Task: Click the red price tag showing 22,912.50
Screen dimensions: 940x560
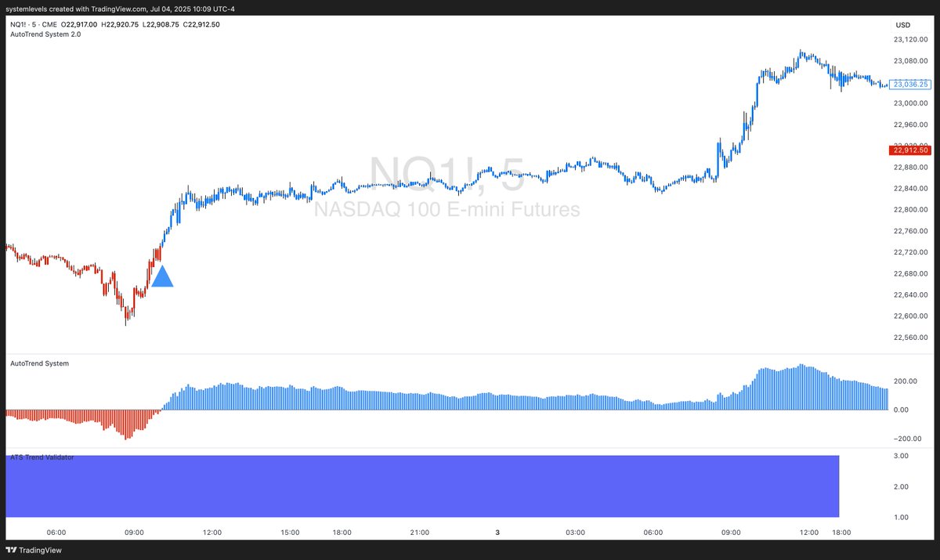Action: point(909,150)
